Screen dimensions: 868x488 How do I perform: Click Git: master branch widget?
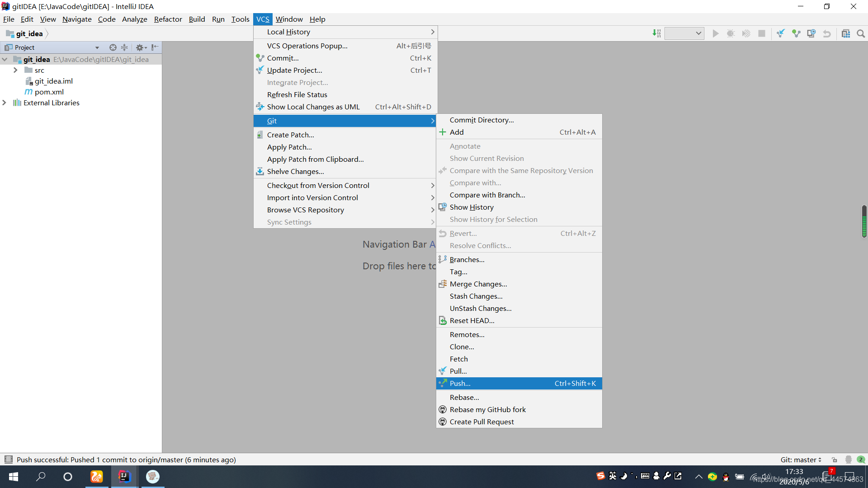(801, 460)
